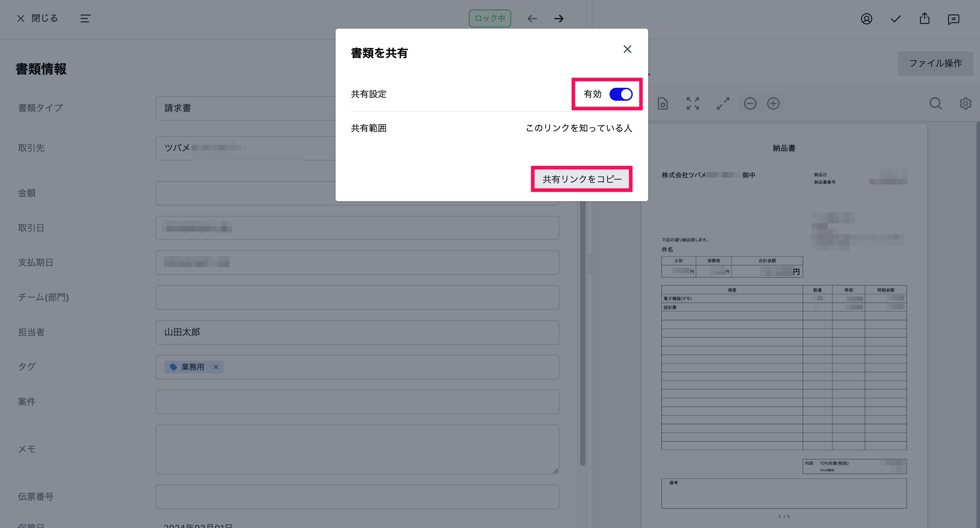980x528 pixels.
Task: Open the user account icon
Action: (x=866, y=19)
